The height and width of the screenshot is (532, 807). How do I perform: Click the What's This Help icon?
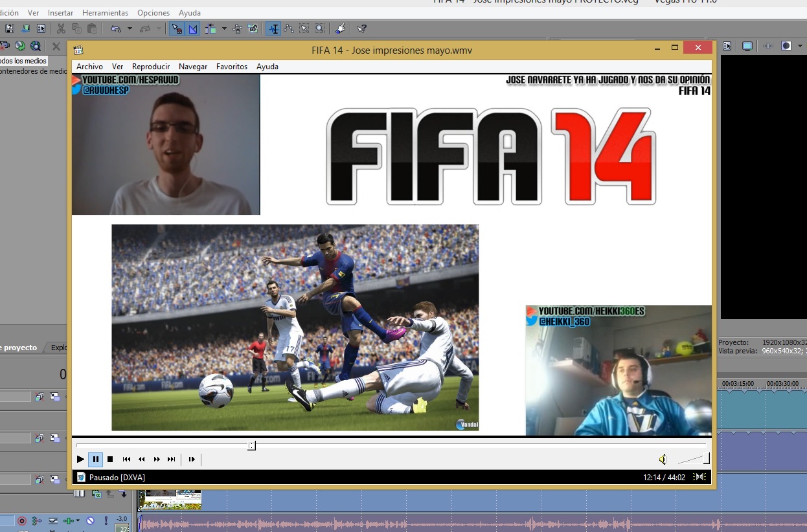pos(361,28)
